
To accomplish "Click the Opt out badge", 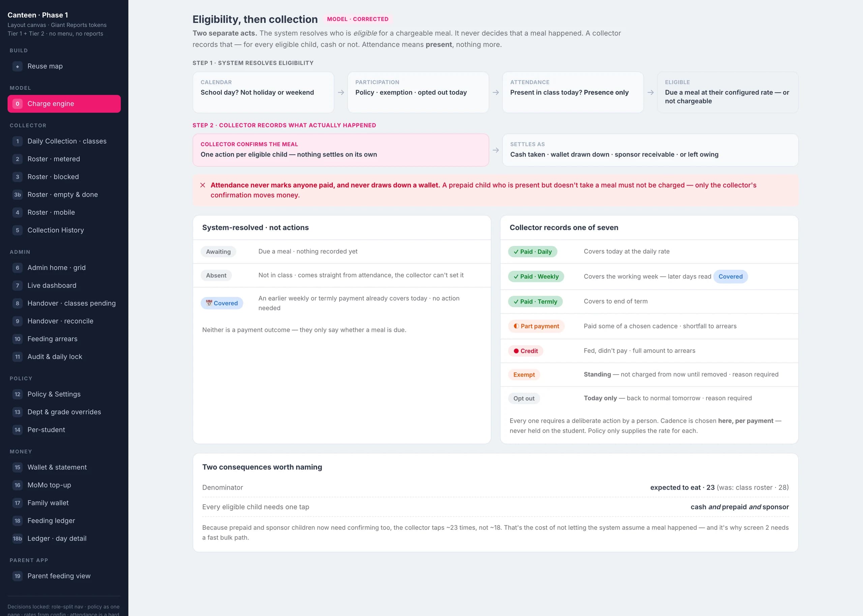I will click(x=524, y=399).
